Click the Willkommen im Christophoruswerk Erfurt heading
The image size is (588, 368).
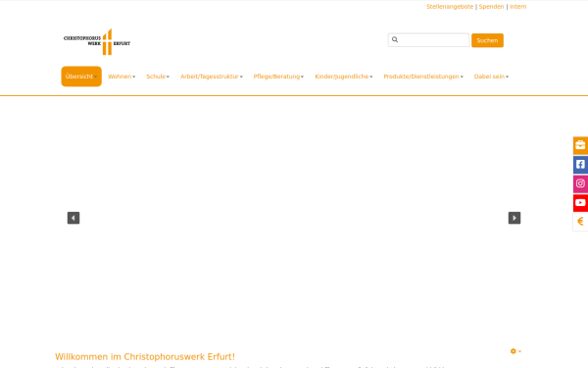(145, 357)
